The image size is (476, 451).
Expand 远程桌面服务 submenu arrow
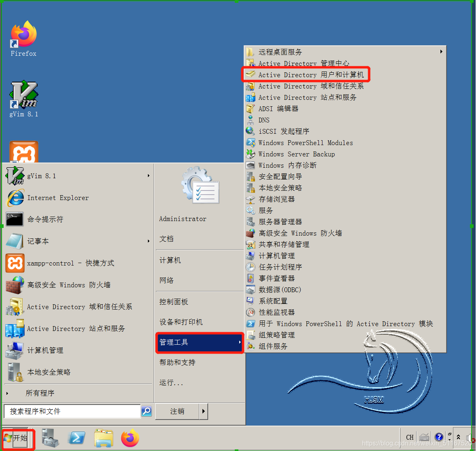pyautogui.click(x=441, y=52)
